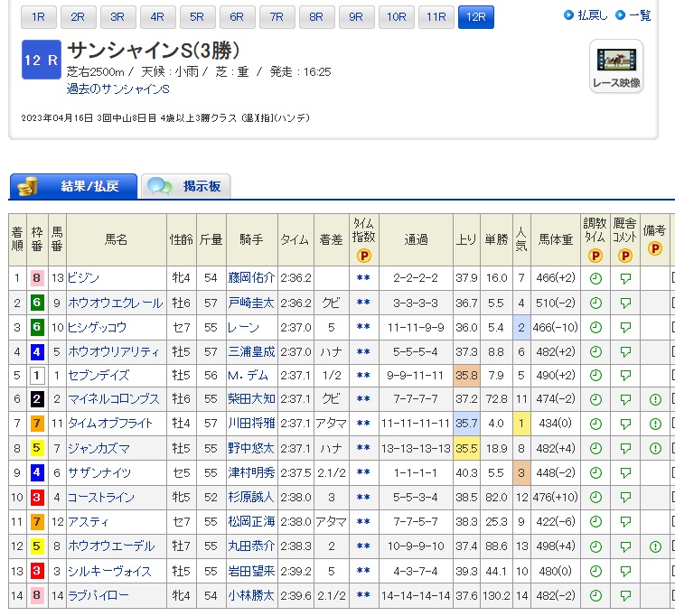
Task: Open stable comment bubble for サザンナイツ
Action: [624, 472]
